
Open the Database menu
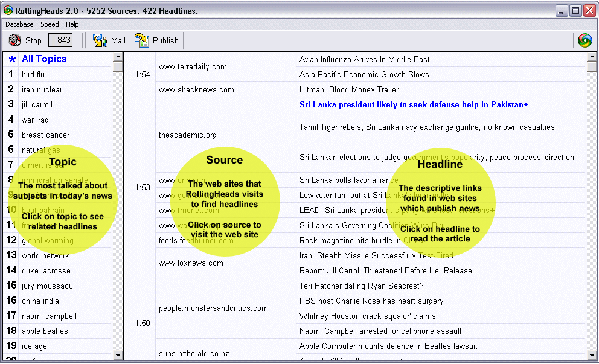[19, 24]
